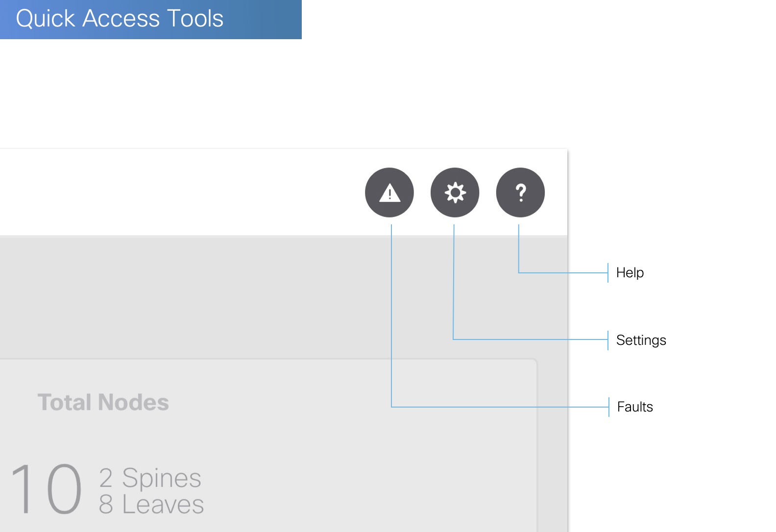776x532 pixels.
Task: Click the "Help" callout label text
Action: click(630, 273)
